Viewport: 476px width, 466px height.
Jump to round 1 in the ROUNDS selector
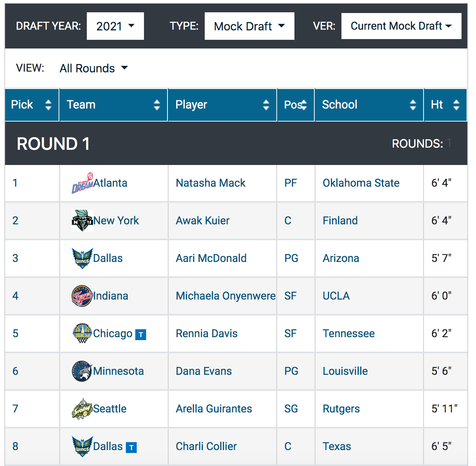(x=449, y=143)
